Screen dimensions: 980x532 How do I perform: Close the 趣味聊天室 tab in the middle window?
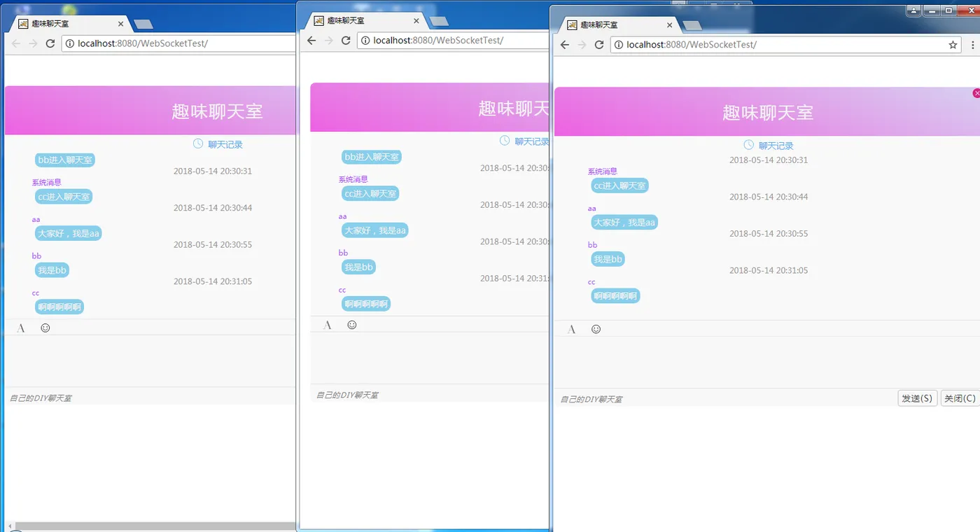coord(416,21)
